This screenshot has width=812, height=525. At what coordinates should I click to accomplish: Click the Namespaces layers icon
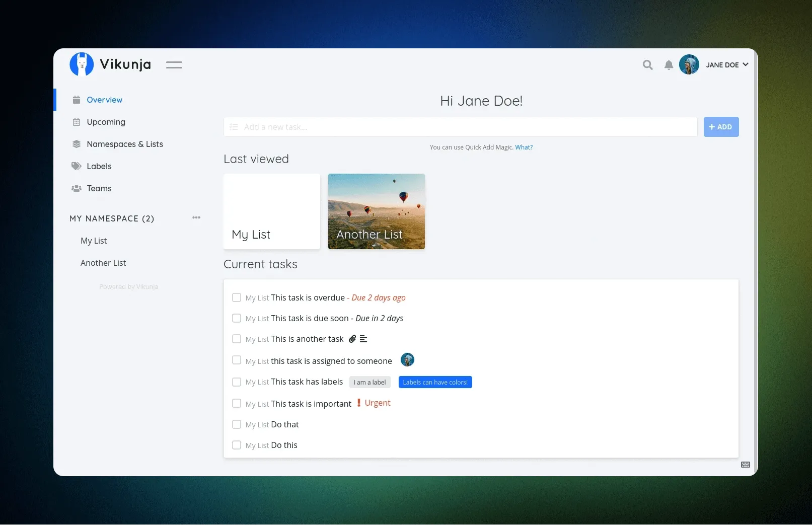coord(77,144)
